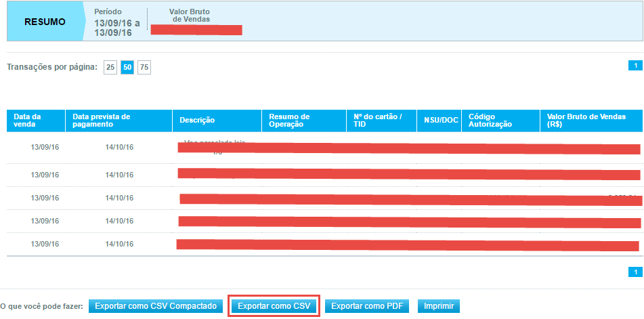Select the Descrição column header
The height and width of the screenshot is (319, 644).
click(x=217, y=121)
